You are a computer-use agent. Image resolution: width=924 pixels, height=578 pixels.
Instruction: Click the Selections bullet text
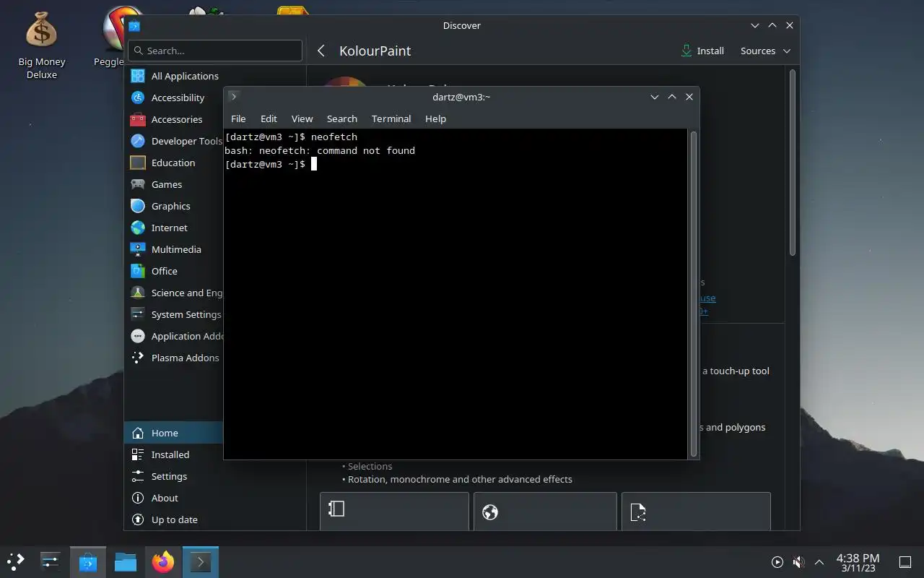click(x=370, y=466)
